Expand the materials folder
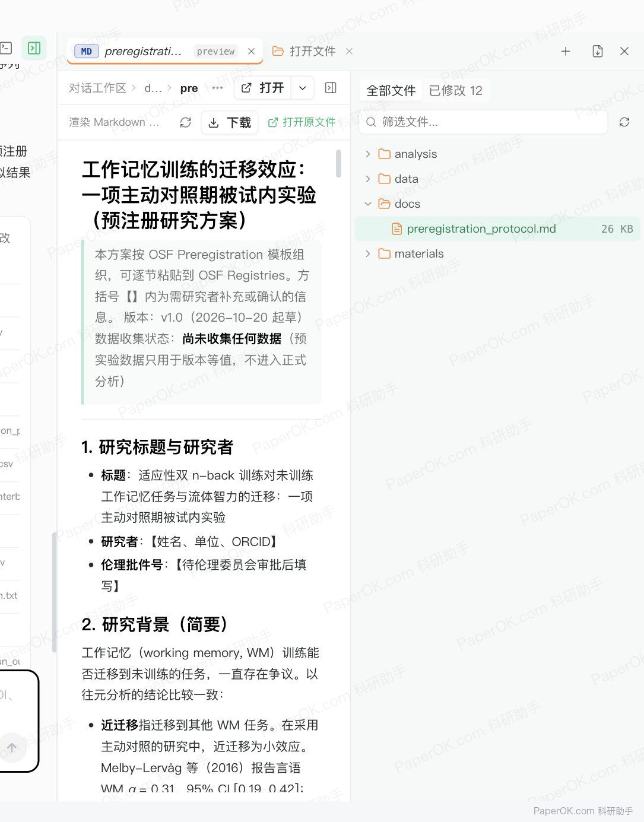Image resolution: width=644 pixels, height=822 pixels. (367, 254)
